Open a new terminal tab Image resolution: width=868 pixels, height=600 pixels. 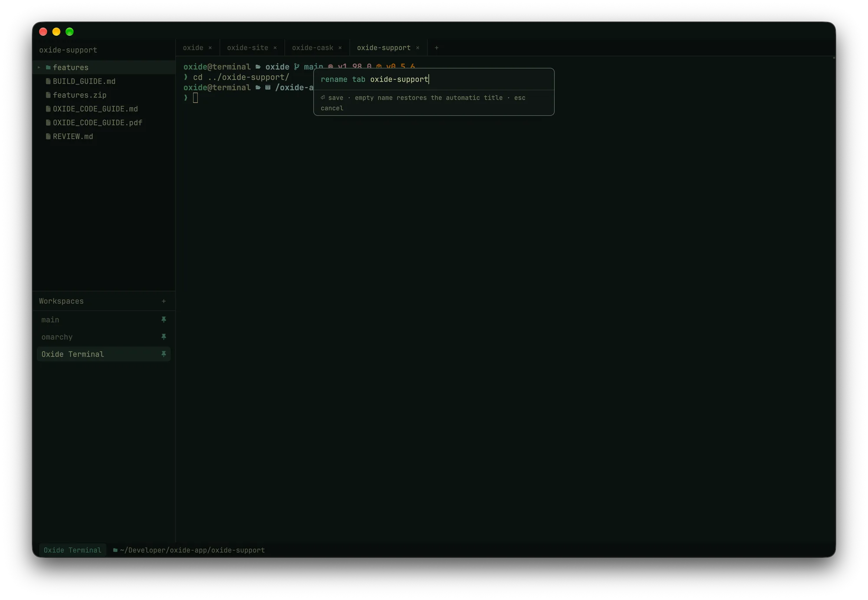[x=437, y=48]
